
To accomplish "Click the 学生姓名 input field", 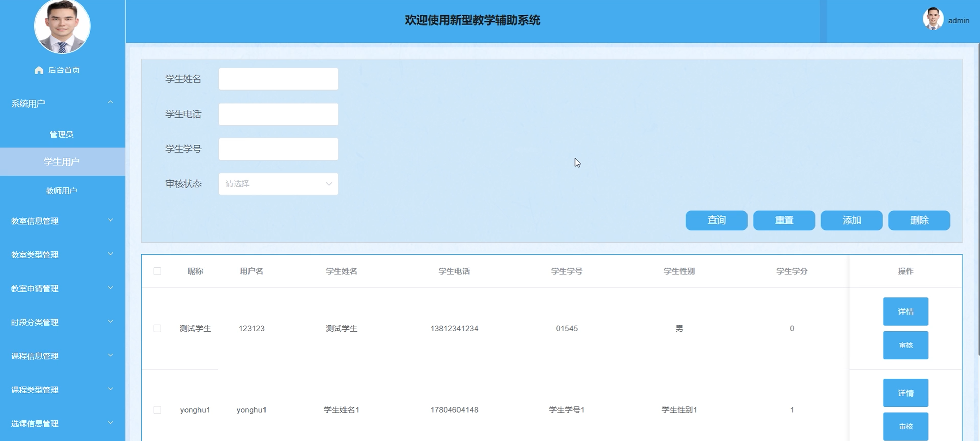I will (278, 79).
